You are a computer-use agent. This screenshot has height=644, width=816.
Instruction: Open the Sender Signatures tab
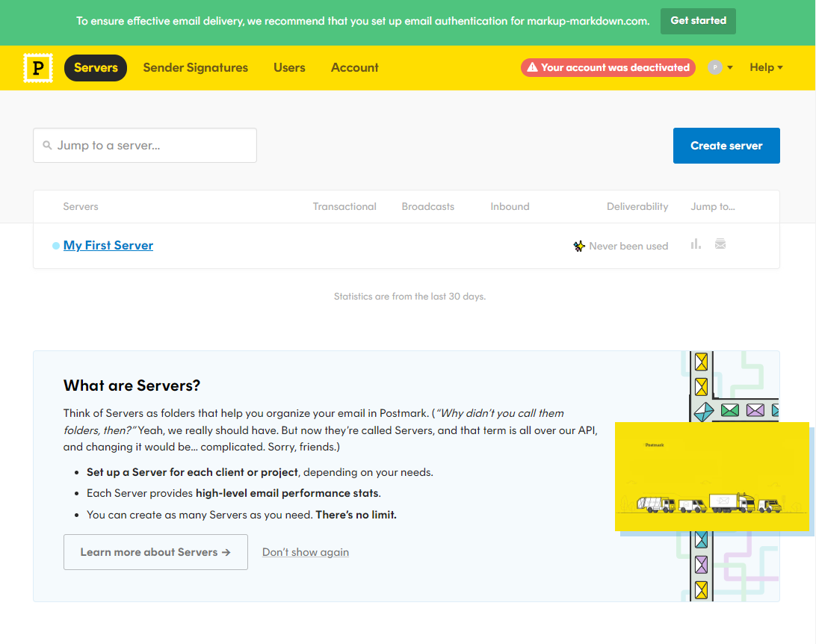tap(195, 67)
